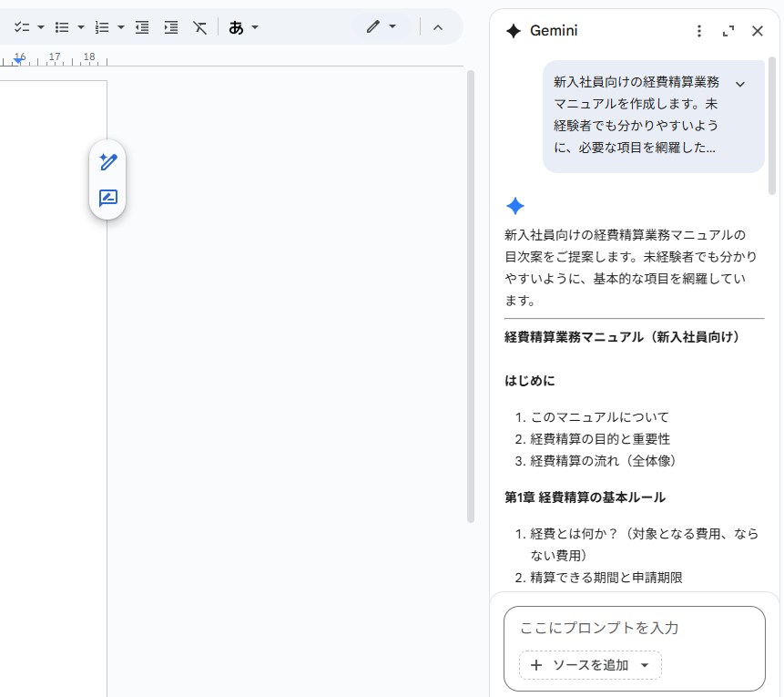Clear formatting with the toolbar icon
The image size is (784, 697).
click(x=200, y=27)
